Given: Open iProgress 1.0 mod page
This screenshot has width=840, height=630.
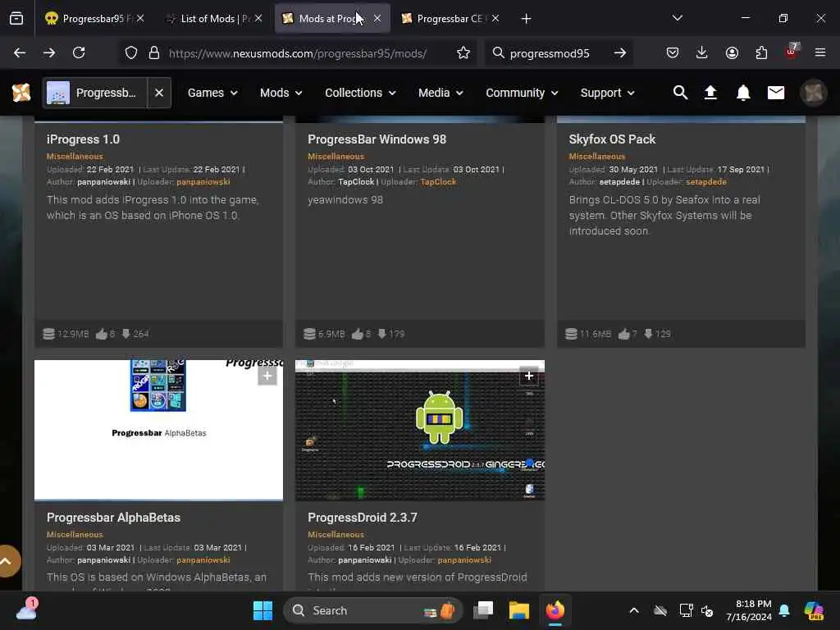Looking at the screenshot, I should [83, 139].
